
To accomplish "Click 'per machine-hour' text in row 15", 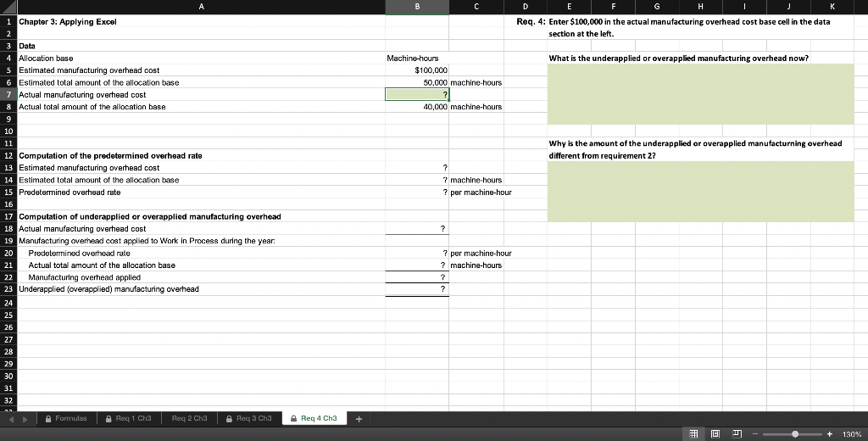I will 481,193.
